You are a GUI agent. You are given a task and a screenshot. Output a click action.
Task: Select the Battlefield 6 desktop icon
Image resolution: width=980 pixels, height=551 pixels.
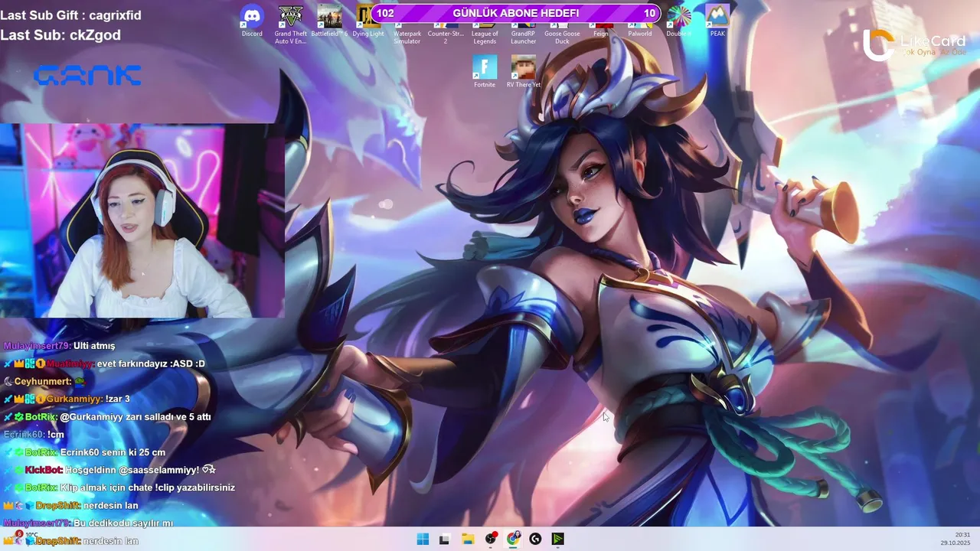(330, 21)
